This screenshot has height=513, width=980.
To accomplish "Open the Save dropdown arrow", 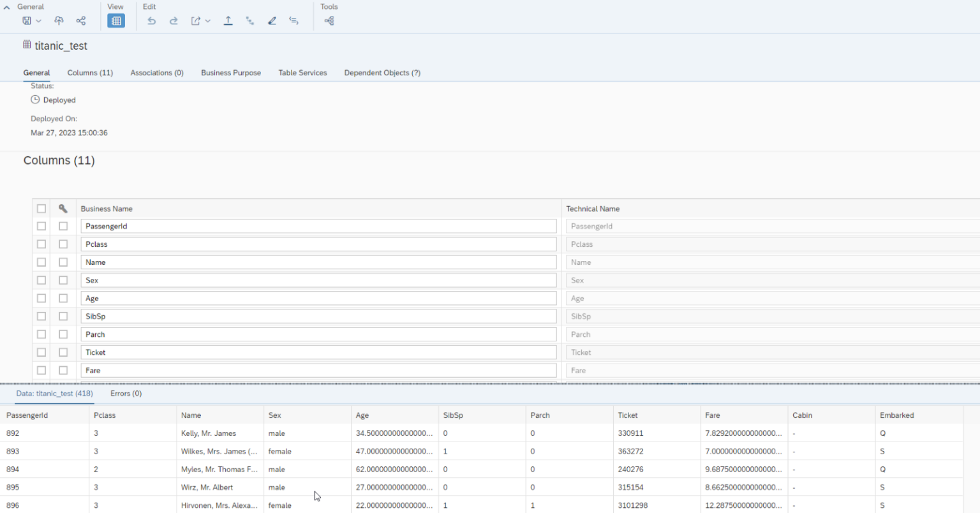I will pyautogui.click(x=39, y=21).
